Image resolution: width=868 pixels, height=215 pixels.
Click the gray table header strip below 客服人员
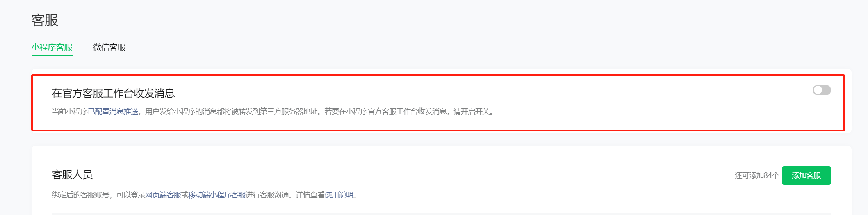pyautogui.click(x=441, y=214)
